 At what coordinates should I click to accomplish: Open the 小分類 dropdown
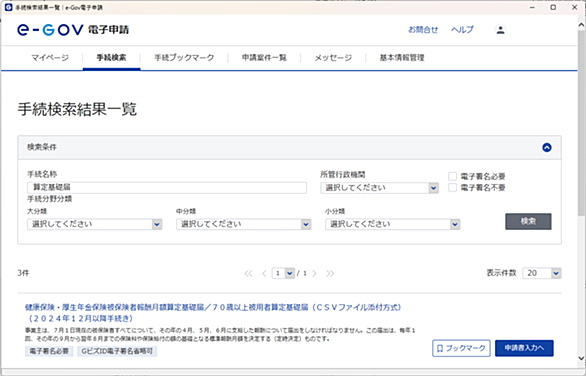click(392, 224)
